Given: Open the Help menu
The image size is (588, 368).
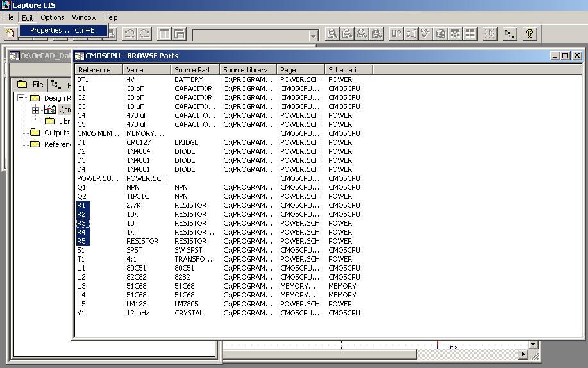Looking at the screenshot, I should tap(111, 17).
